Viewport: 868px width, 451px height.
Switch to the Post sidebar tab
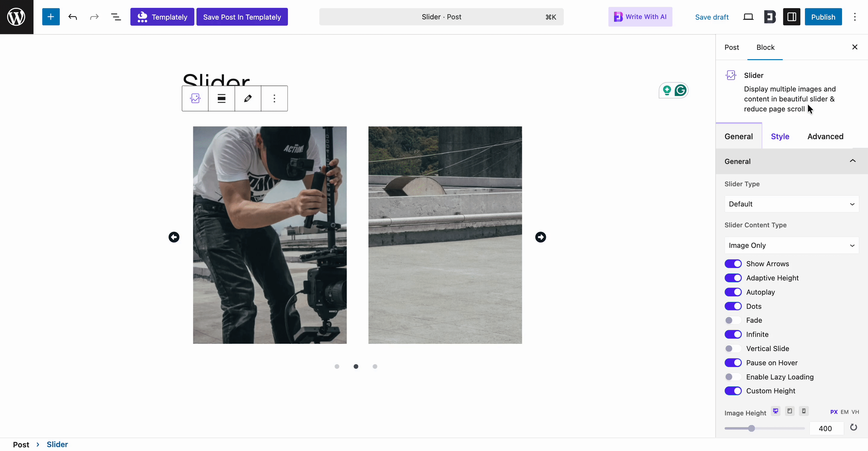[732, 47]
